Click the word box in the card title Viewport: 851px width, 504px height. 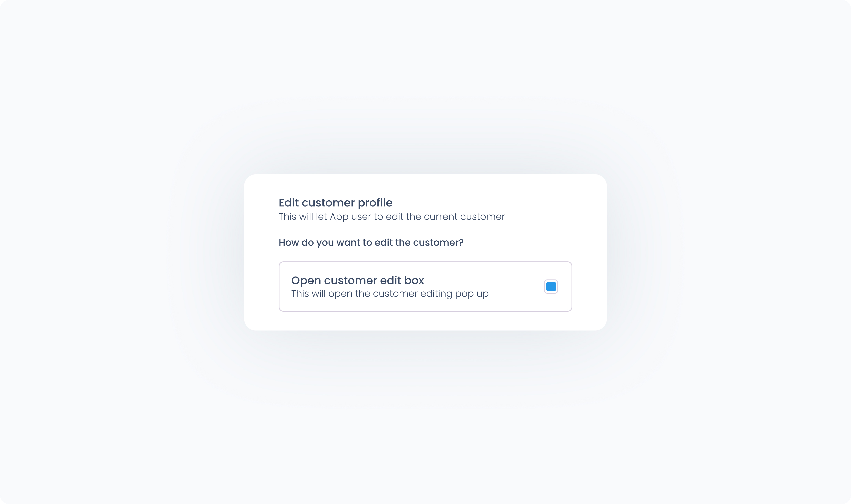[414, 280]
